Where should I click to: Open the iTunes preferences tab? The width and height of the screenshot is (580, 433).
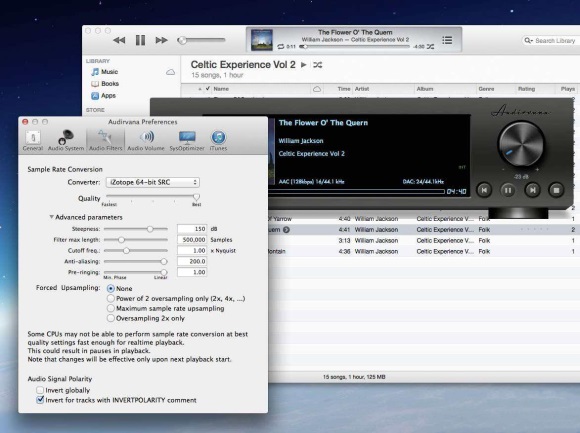pyautogui.click(x=218, y=141)
